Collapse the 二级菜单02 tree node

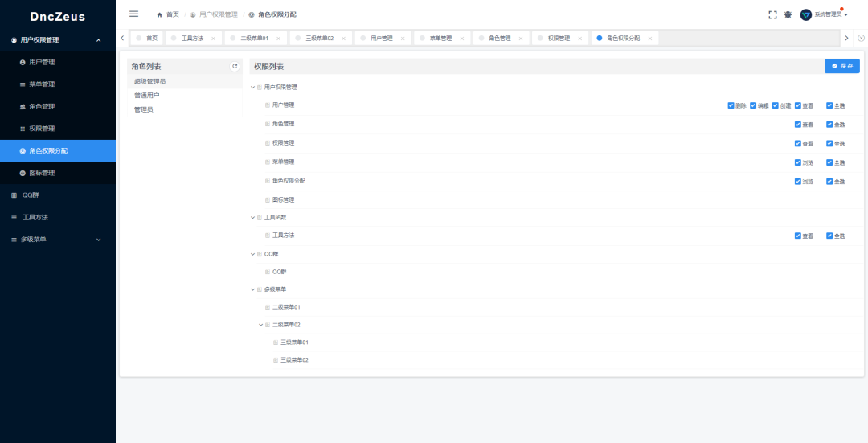coord(260,325)
